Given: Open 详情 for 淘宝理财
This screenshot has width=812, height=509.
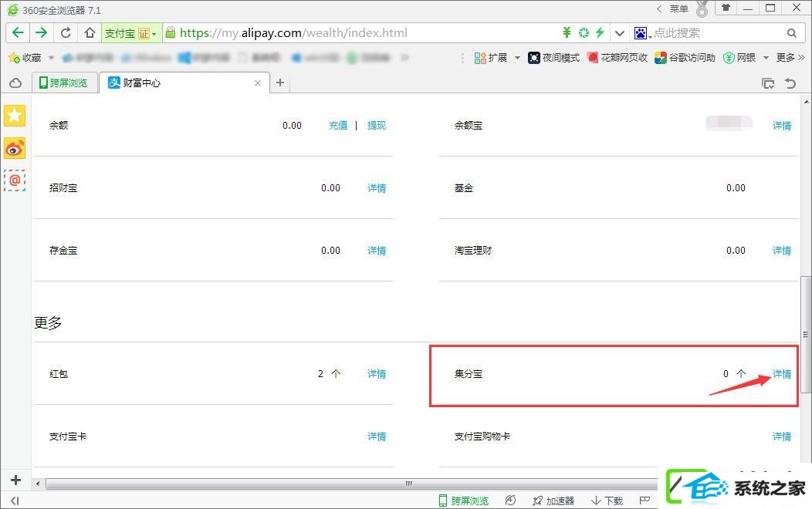Looking at the screenshot, I should [x=782, y=251].
